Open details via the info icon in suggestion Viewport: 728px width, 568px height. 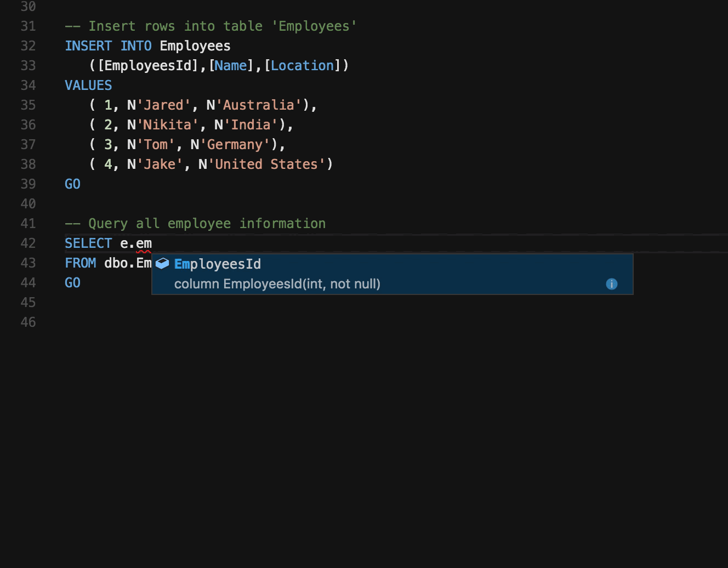[611, 284]
